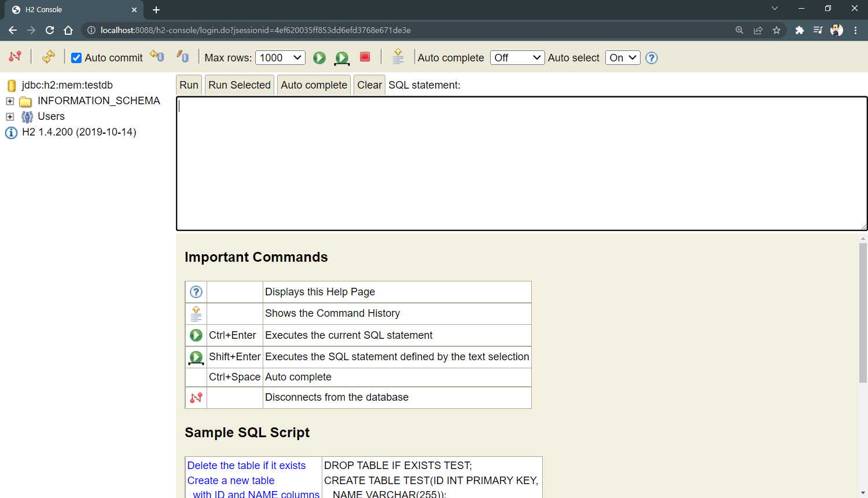Expand the INFORMATION_SCHEMA tree node
Viewport: 868px width, 498px height.
(x=10, y=101)
